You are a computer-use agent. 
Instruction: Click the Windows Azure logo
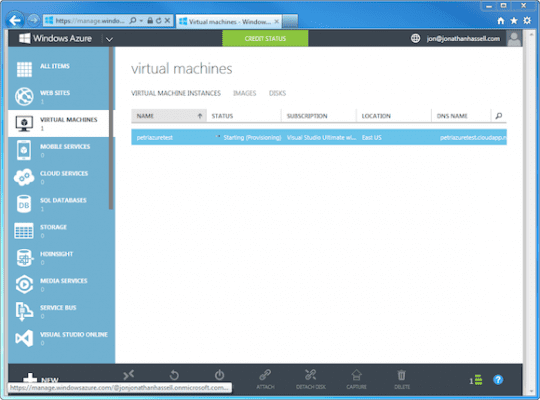[55, 38]
